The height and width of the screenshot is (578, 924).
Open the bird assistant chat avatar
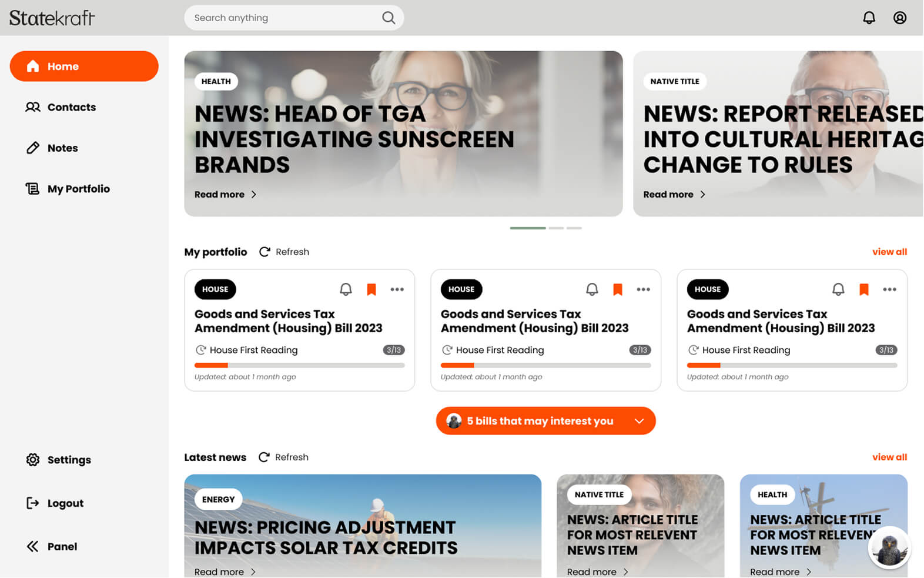889,547
